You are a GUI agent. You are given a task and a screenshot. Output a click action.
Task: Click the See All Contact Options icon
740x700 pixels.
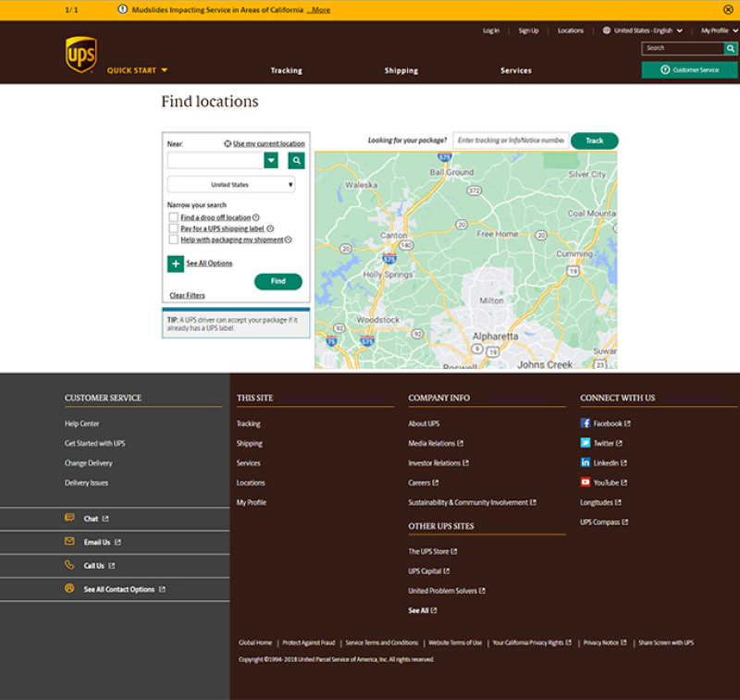click(x=69, y=588)
